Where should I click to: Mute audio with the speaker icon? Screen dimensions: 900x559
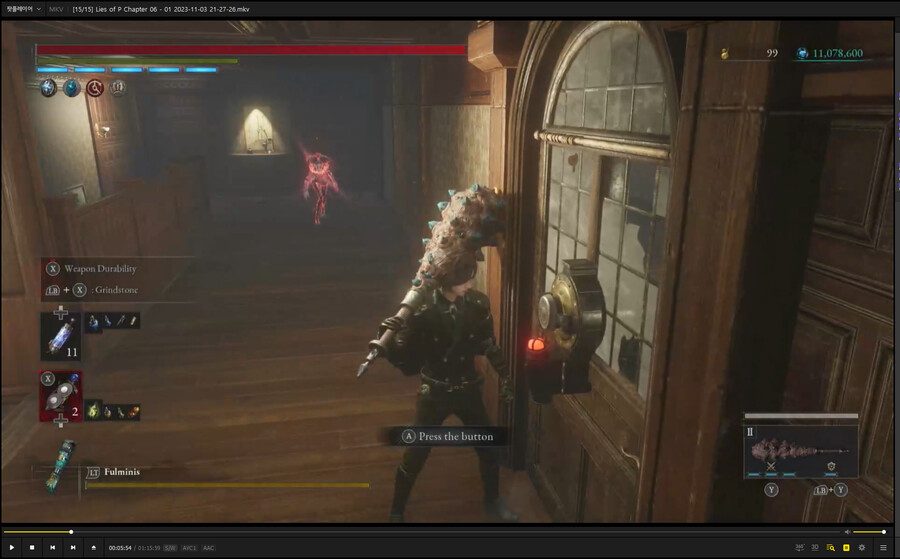(x=847, y=532)
